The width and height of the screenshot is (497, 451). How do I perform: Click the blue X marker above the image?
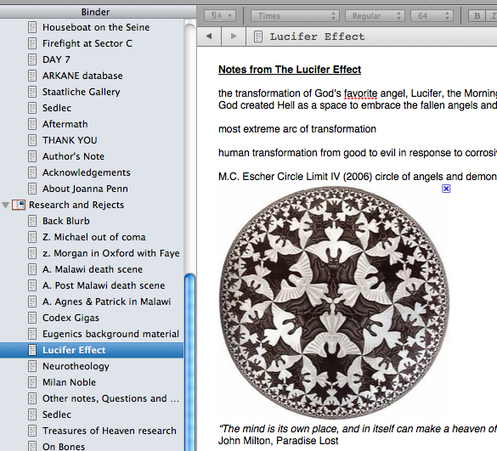click(x=446, y=189)
